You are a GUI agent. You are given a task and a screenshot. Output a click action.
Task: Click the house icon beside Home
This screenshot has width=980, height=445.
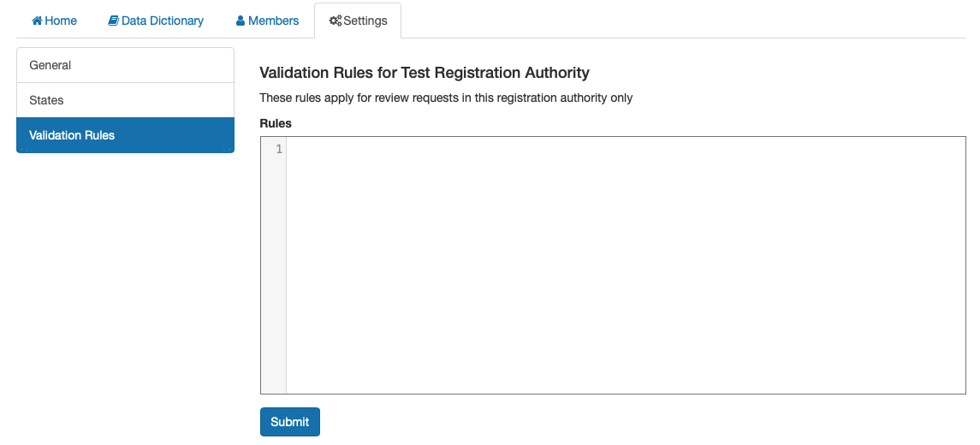pos(37,21)
